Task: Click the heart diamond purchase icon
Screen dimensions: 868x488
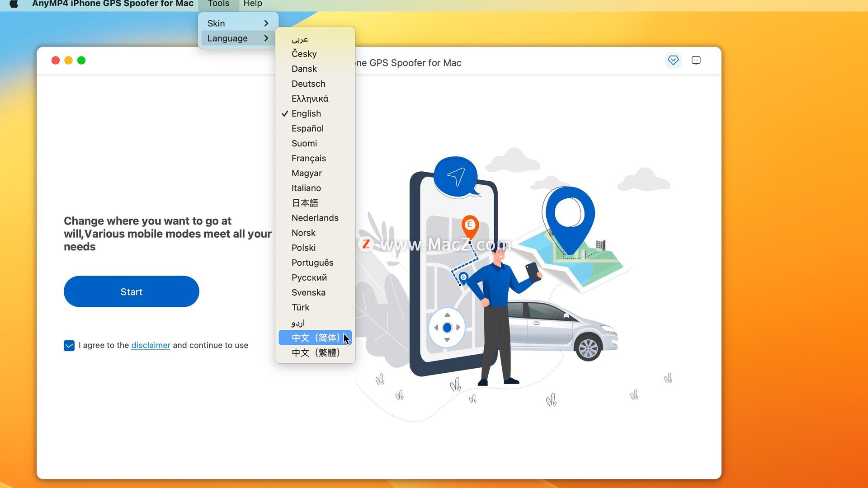Action: pyautogui.click(x=673, y=60)
